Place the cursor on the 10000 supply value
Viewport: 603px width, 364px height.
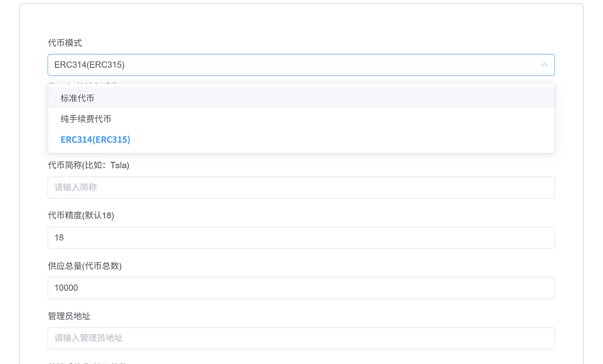point(66,288)
